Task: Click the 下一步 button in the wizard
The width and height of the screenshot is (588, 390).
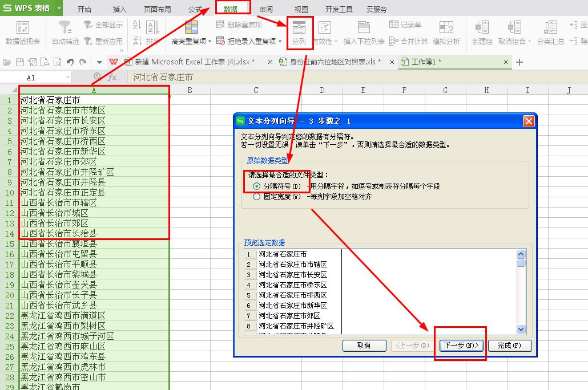Action: (x=460, y=346)
